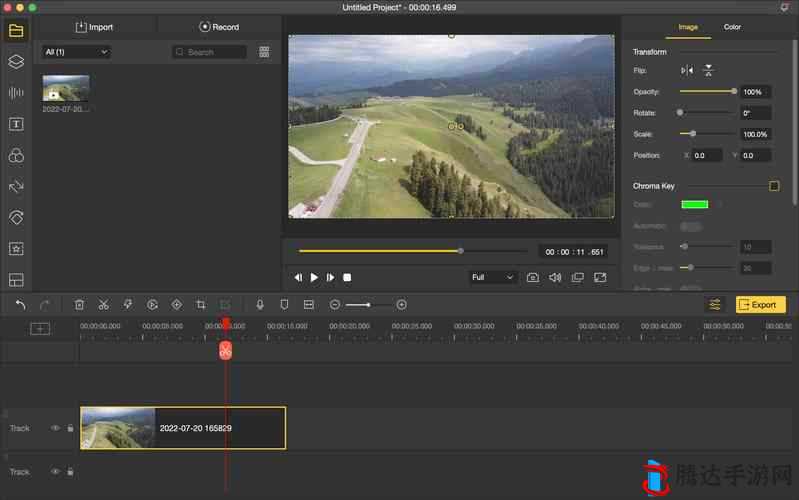The height and width of the screenshot is (500, 799).
Task: Adjust the Rotate slider handle
Action: [680, 113]
